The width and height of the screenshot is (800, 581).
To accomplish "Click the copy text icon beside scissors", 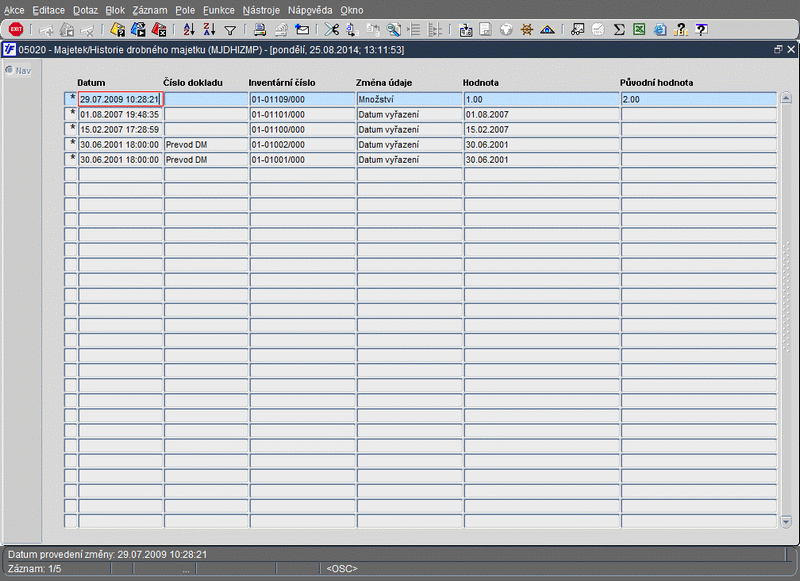I will click(352, 30).
